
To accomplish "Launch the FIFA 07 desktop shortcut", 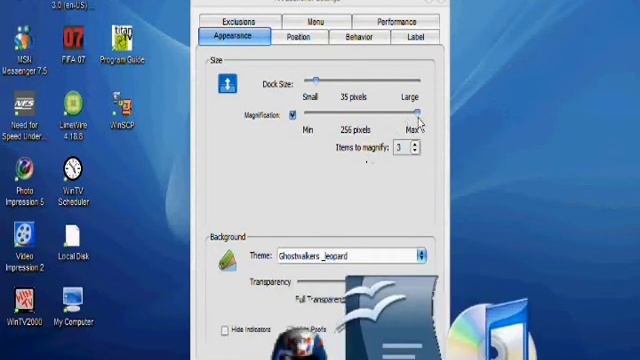I will point(73,38).
